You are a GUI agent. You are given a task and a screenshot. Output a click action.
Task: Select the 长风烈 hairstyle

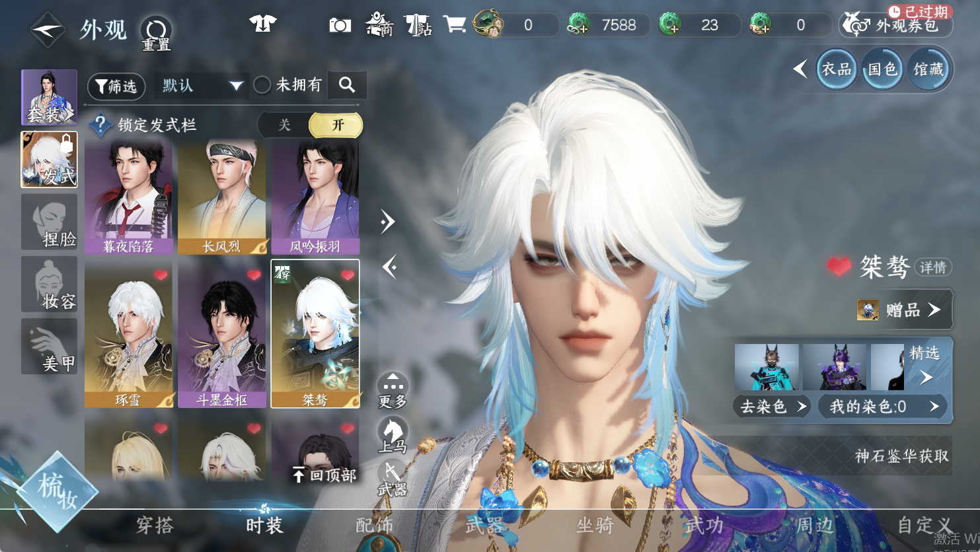pyautogui.click(x=222, y=197)
